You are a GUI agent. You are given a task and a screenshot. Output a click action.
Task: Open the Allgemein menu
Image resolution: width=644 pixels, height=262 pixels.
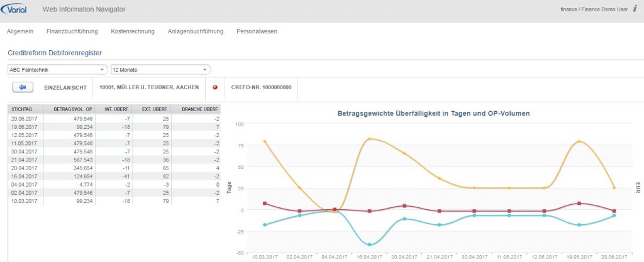point(19,31)
